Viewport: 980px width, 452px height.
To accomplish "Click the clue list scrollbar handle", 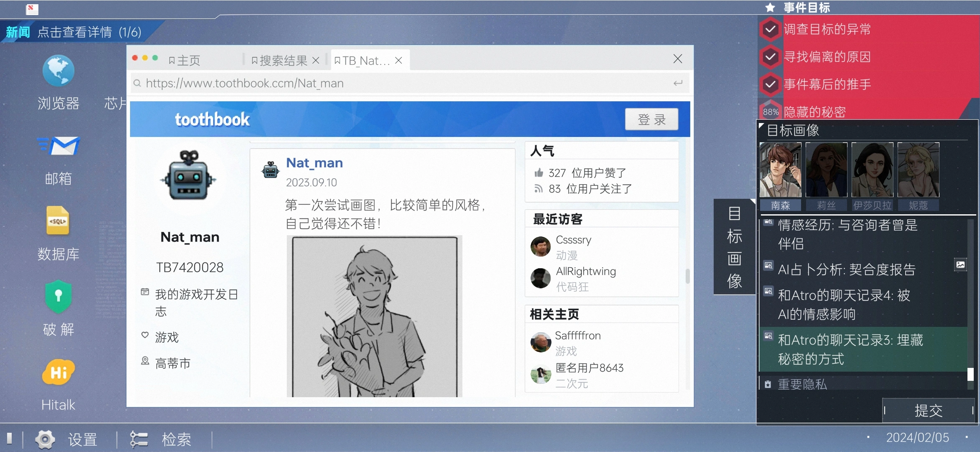I will coord(970,374).
